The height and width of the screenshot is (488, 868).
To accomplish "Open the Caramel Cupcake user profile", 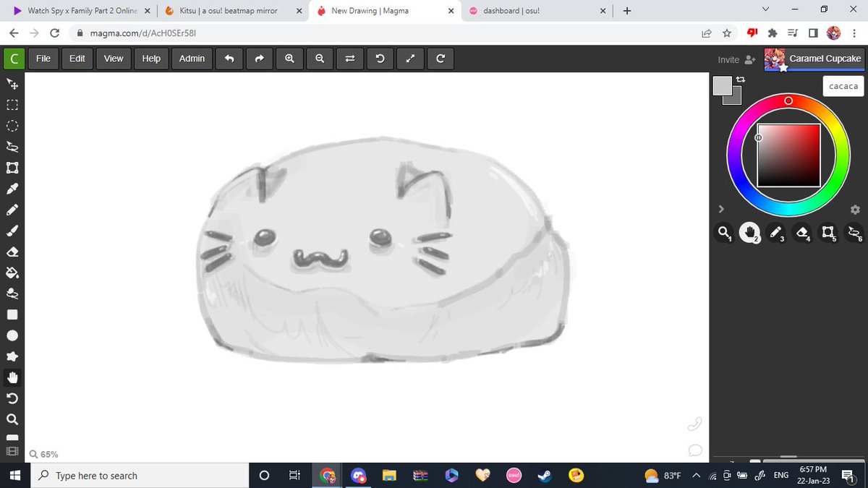I will (x=814, y=59).
